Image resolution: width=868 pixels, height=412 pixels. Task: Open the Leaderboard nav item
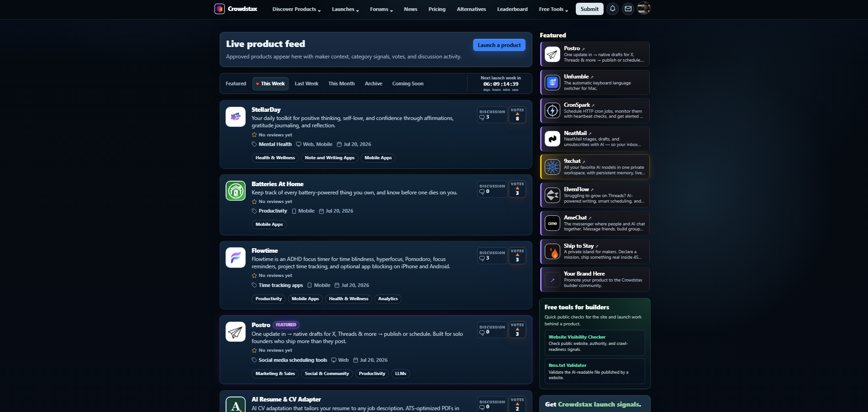pos(512,9)
